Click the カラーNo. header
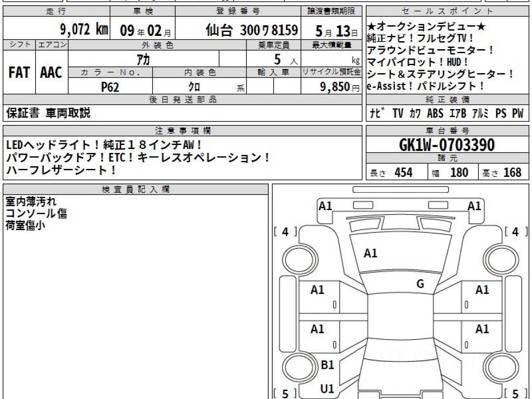 click(110, 73)
